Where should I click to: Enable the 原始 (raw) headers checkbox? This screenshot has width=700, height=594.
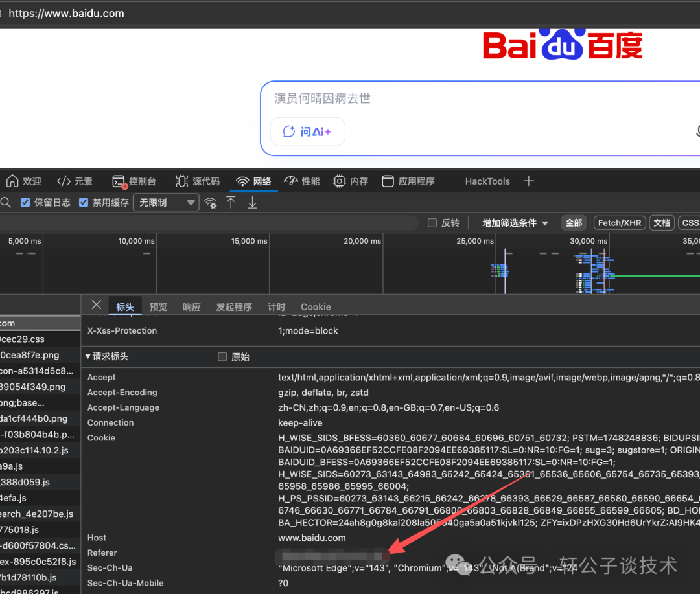pos(222,356)
